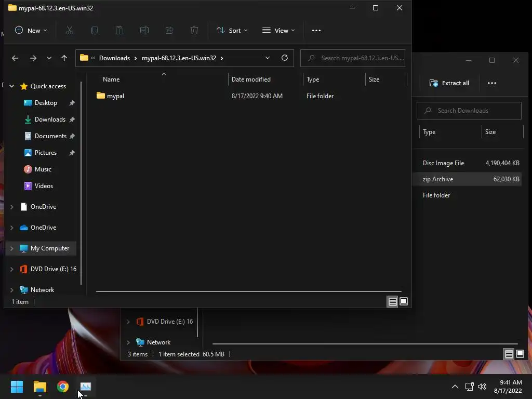Screen dimensions: 532x399
Task: Refresh the current folder view
Action: (285, 58)
